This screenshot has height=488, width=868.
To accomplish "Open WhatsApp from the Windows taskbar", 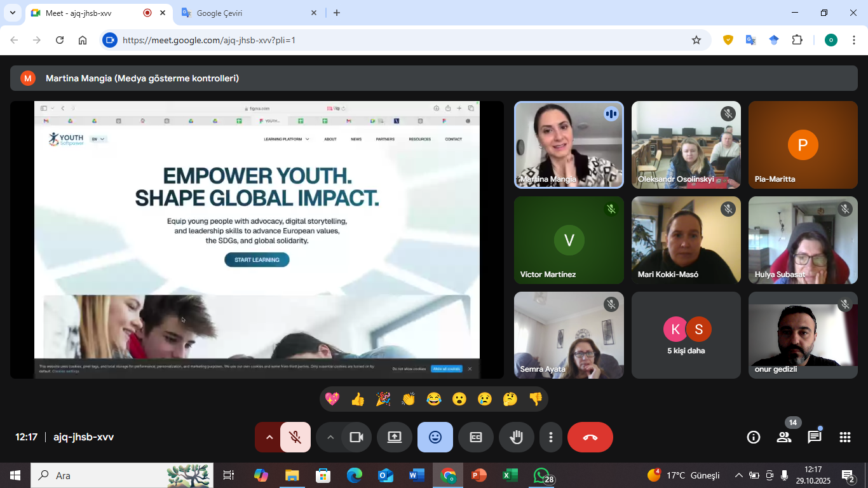I will click(541, 475).
